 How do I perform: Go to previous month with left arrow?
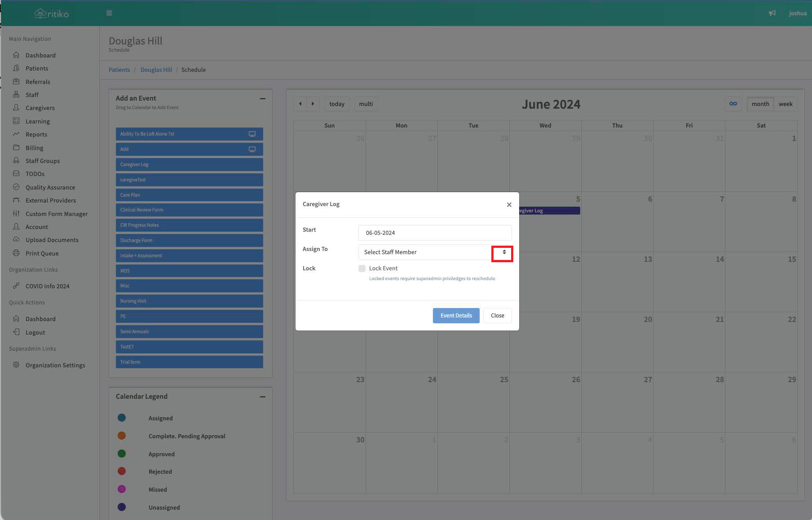tap(300, 104)
